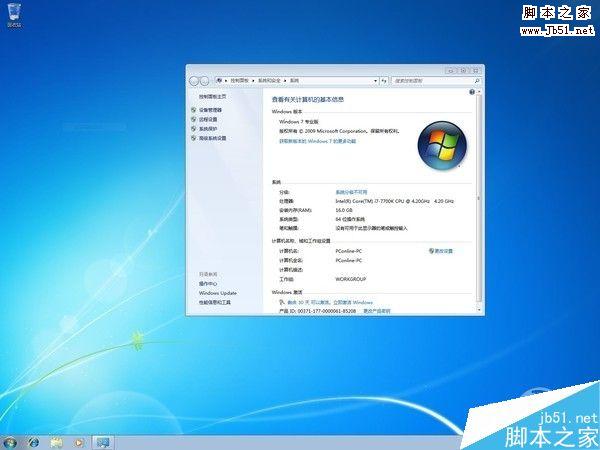The width and height of the screenshot is (600, 450).
Task: Open 远程设置 (Remote settings) in sidebar
Action: click(208, 119)
